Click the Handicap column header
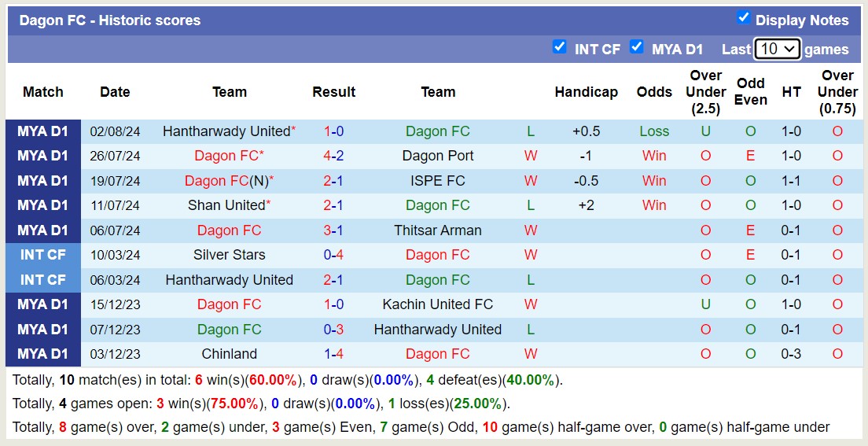The width and height of the screenshot is (868, 446). point(586,92)
